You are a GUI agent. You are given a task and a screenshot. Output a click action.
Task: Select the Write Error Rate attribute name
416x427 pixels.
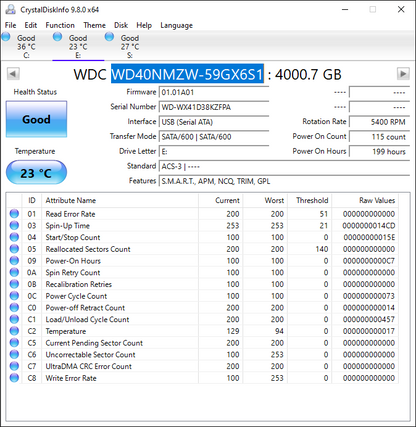(x=71, y=378)
